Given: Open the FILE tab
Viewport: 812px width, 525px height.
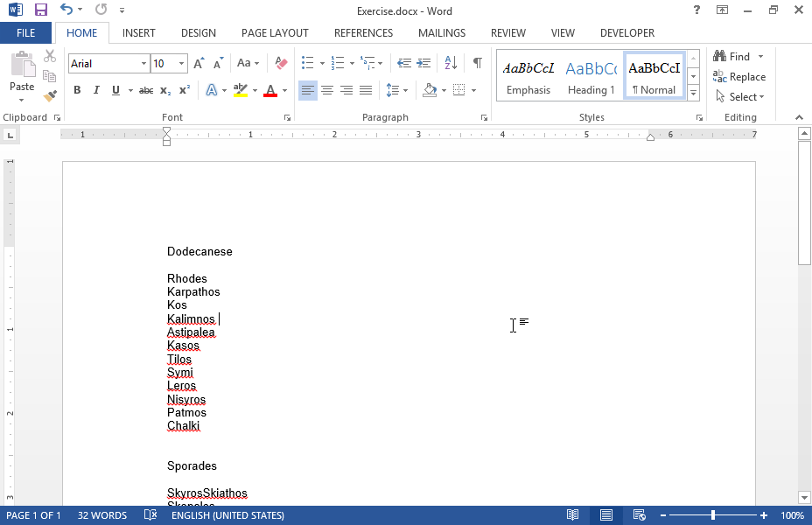Looking at the screenshot, I should pyautogui.click(x=26, y=33).
